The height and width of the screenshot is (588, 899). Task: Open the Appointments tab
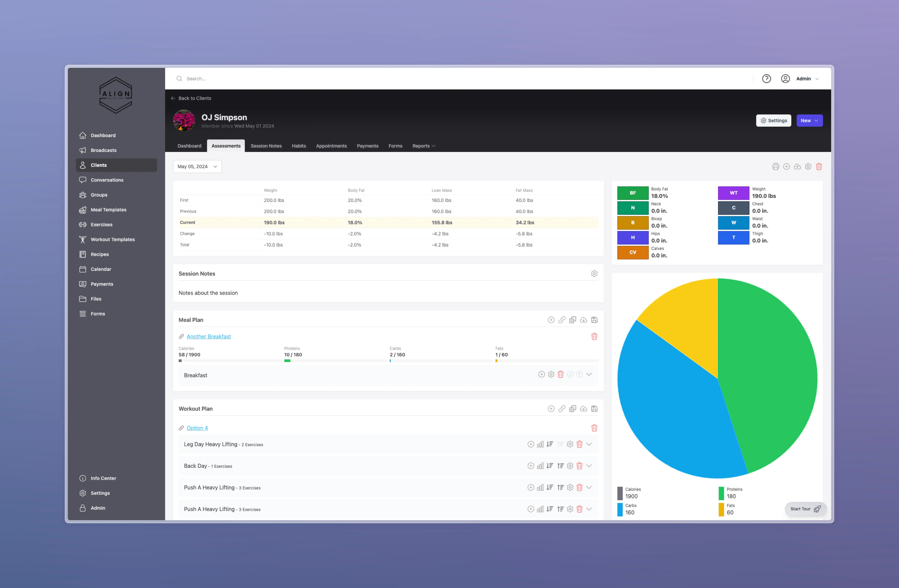click(x=331, y=146)
